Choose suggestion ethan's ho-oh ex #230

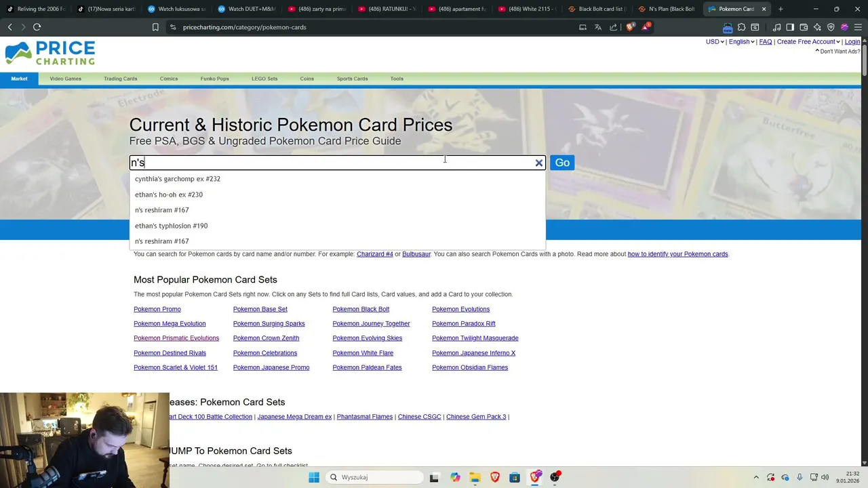click(x=338, y=195)
